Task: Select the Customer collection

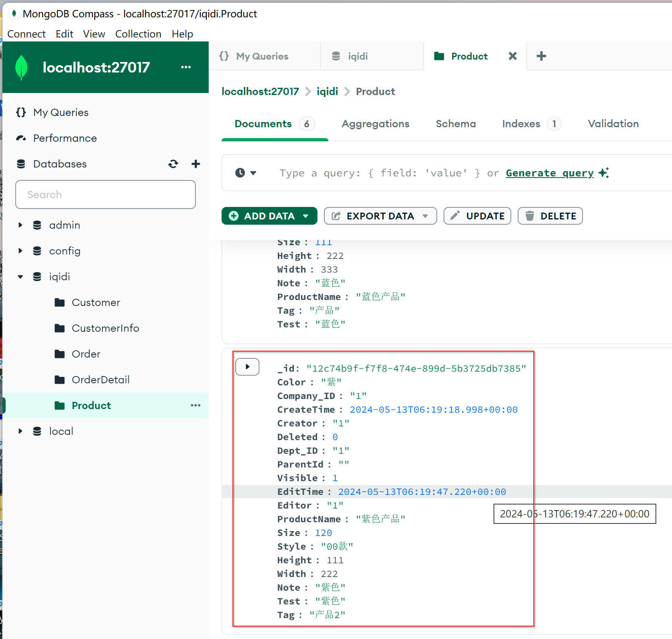Action: (x=96, y=302)
